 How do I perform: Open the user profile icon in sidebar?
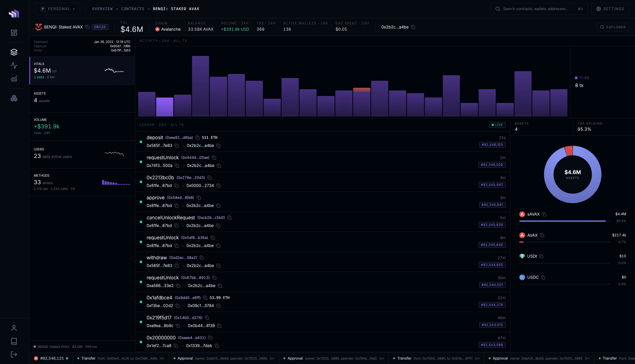coord(14,328)
